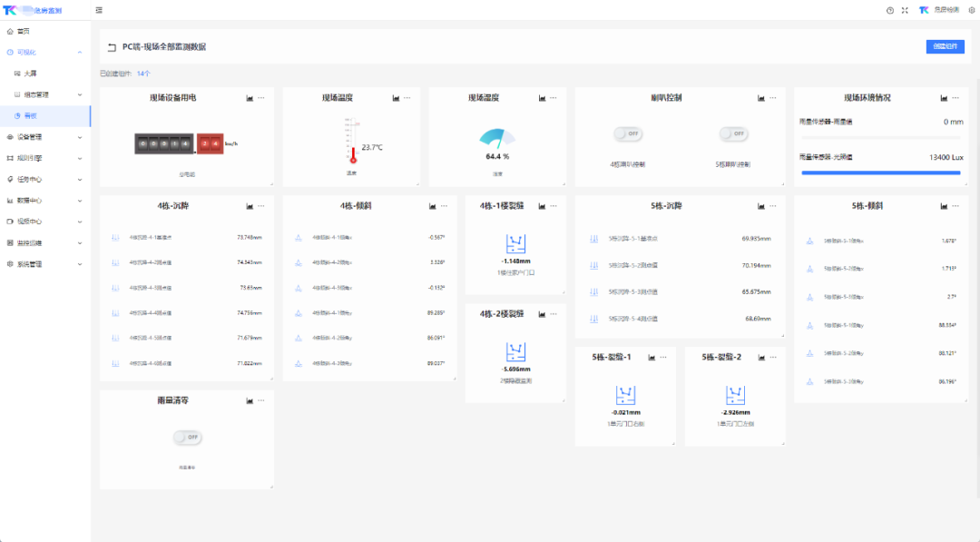
Task: Open more options on 现场温度 card
Action: pyautogui.click(x=407, y=98)
